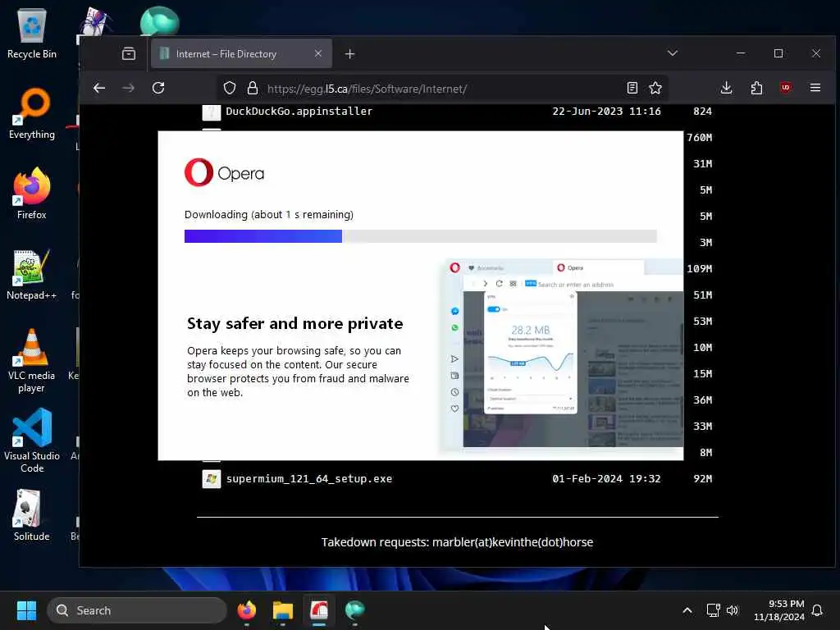Open the Windows Start menu
The height and width of the screenshot is (630, 840).
point(26,610)
